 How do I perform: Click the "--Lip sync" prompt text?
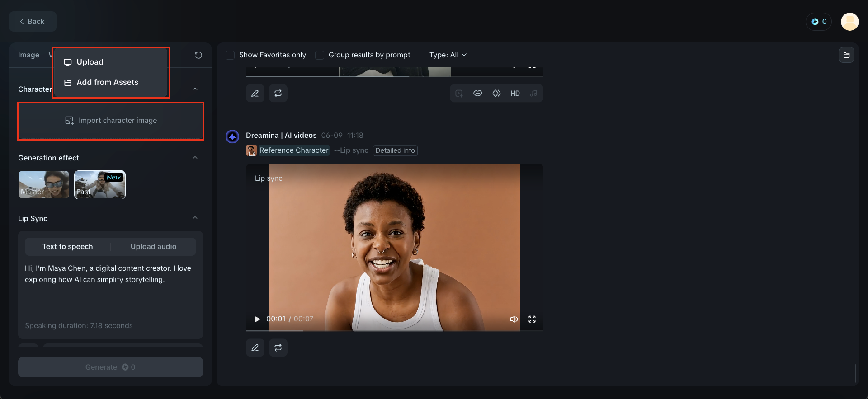click(351, 150)
